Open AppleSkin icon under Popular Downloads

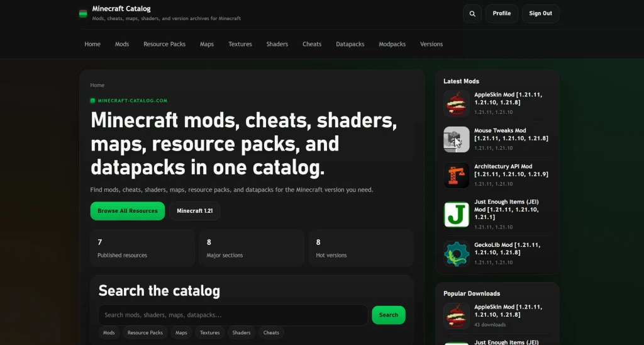coord(457,316)
